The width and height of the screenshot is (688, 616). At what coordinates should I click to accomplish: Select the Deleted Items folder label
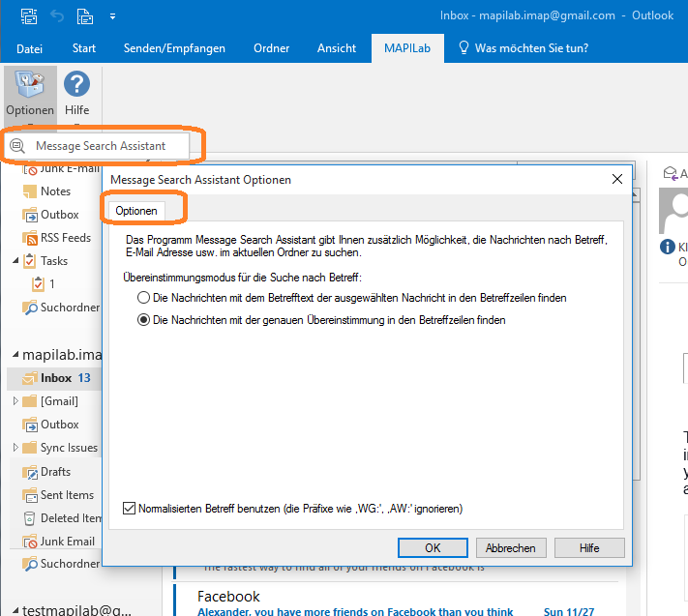(71, 518)
